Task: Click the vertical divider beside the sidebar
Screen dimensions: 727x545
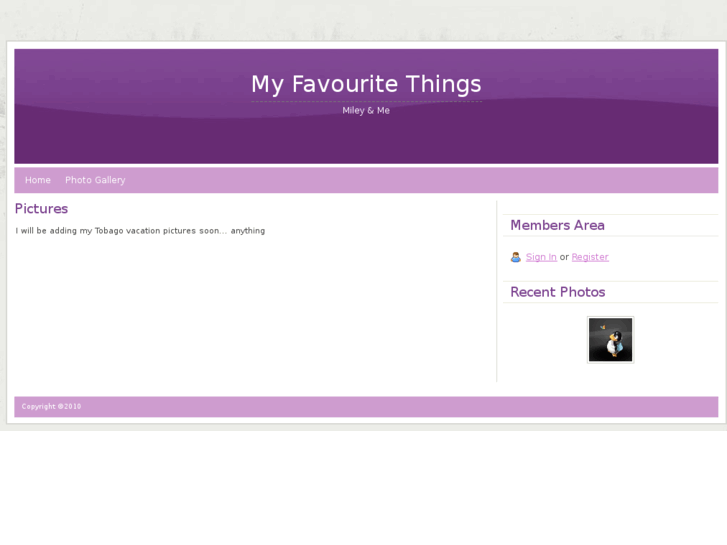Action: tap(497, 300)
